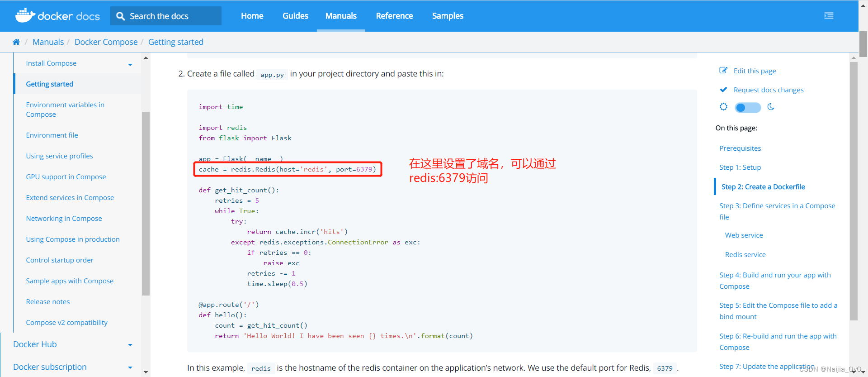Open Release notes sidebar item
Viewport: 868px width, 377px height.
pos(48,302)
